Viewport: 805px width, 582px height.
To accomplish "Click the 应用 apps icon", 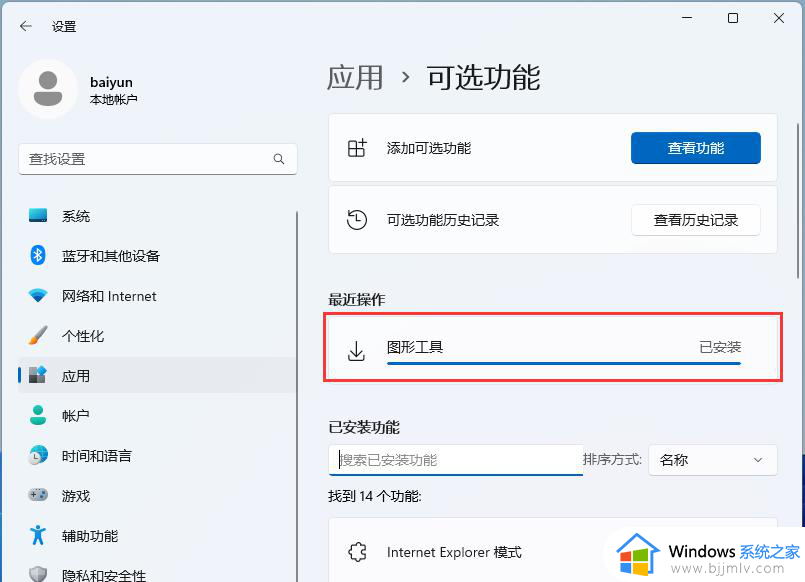I will (x=38, y=375).
